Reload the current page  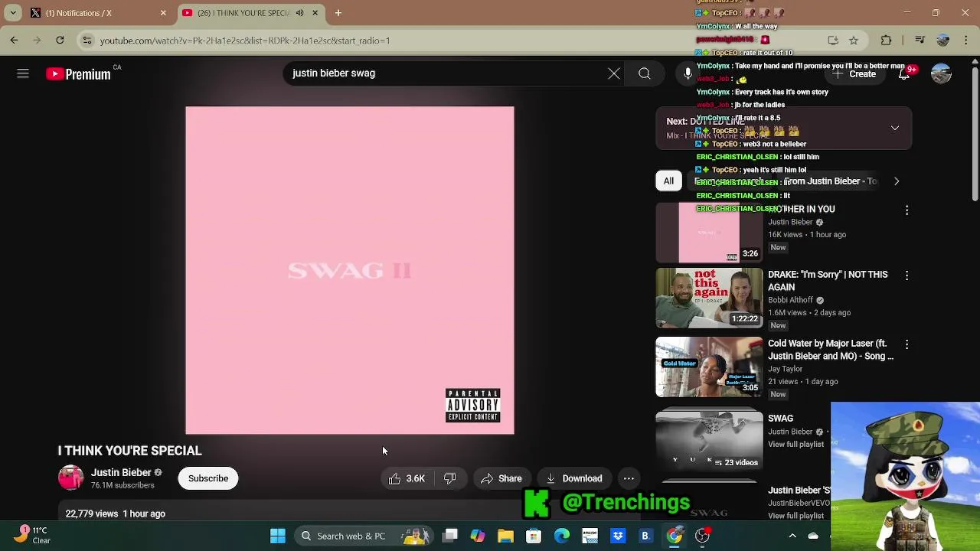click(60, 40)
